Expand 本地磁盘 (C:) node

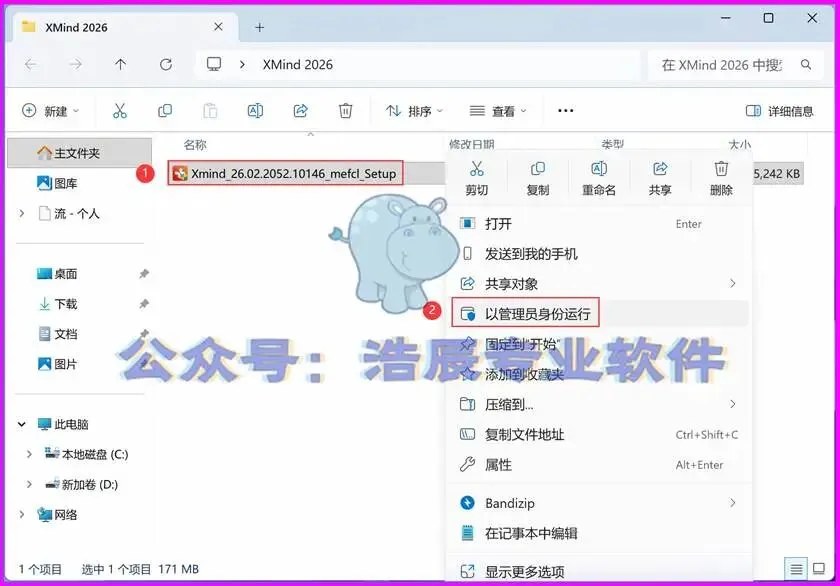[29, 454]
